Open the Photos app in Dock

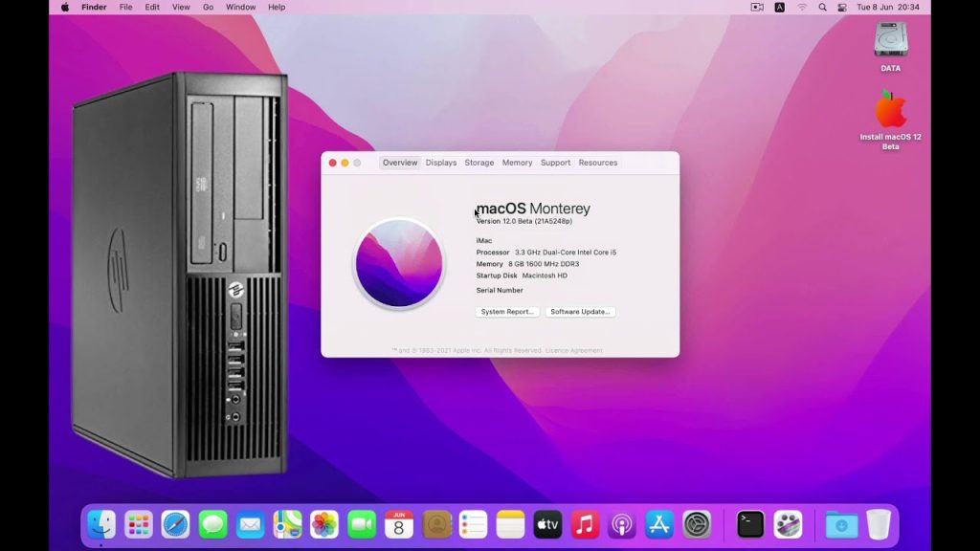click(x=324, y=524)
